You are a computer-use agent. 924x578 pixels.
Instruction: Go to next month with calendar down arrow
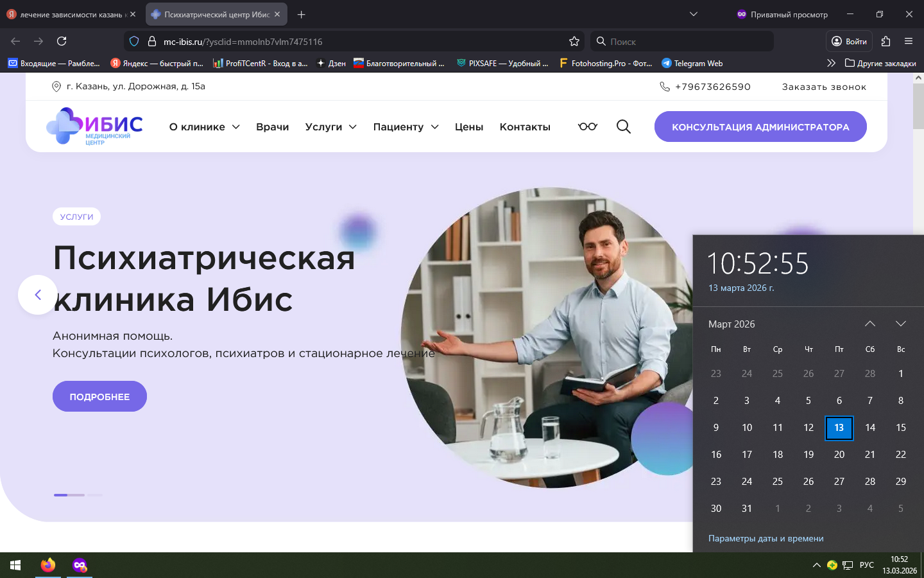[900, 324]
